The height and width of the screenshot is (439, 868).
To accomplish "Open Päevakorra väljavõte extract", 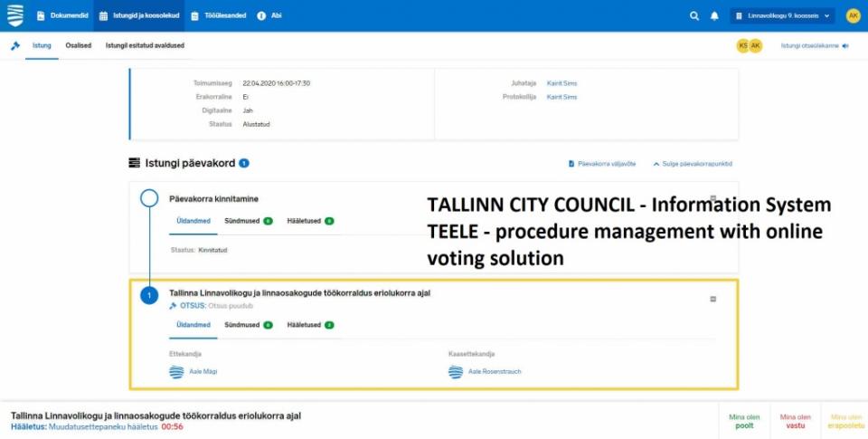I will 602,164.
